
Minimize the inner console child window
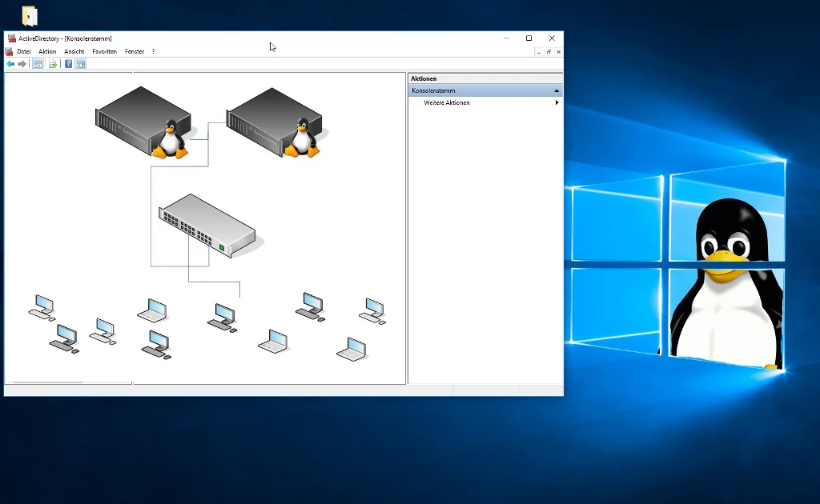tap(539, 52)
